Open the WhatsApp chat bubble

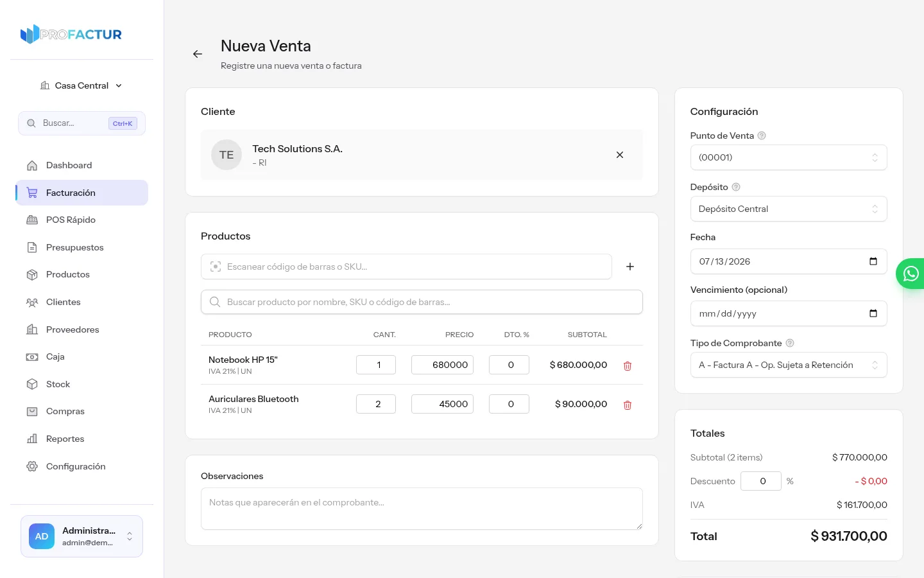tap(911, 274)
